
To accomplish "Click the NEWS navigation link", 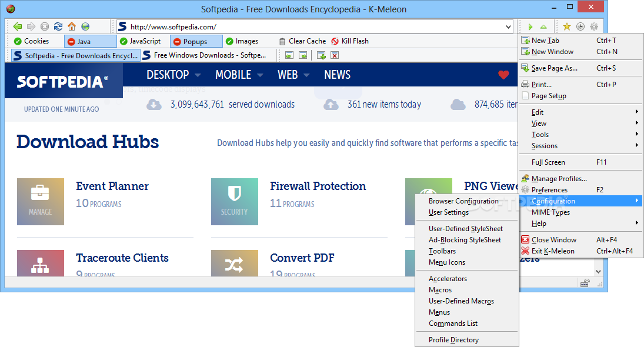I will click(x=337, y=75).
